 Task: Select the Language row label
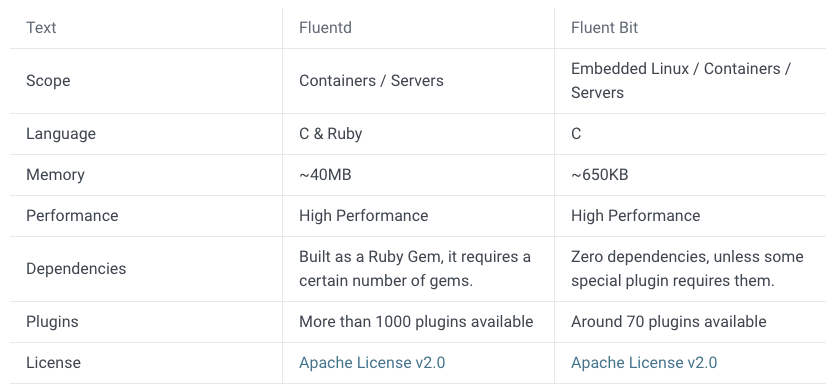point(61,134)
